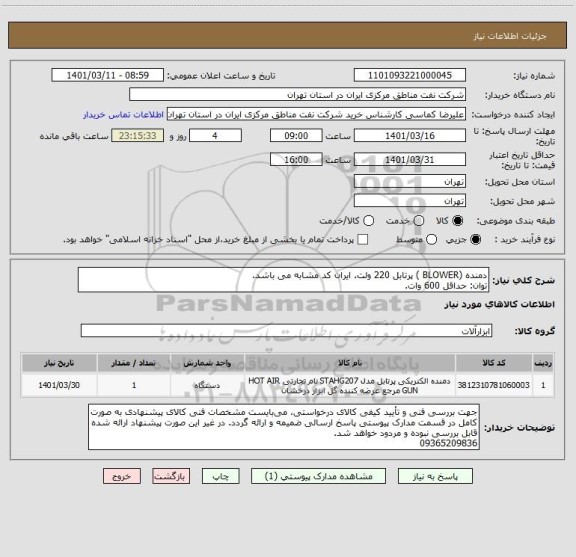The width and height of the screenshot is (576, 557).
Task: Click the goods group field ابزارآلات
Action: 287,331
